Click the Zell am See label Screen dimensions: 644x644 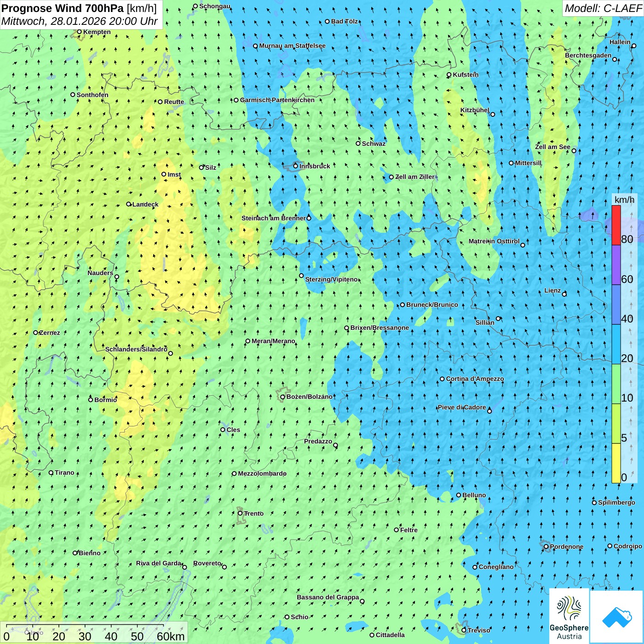tap(553, 147)
